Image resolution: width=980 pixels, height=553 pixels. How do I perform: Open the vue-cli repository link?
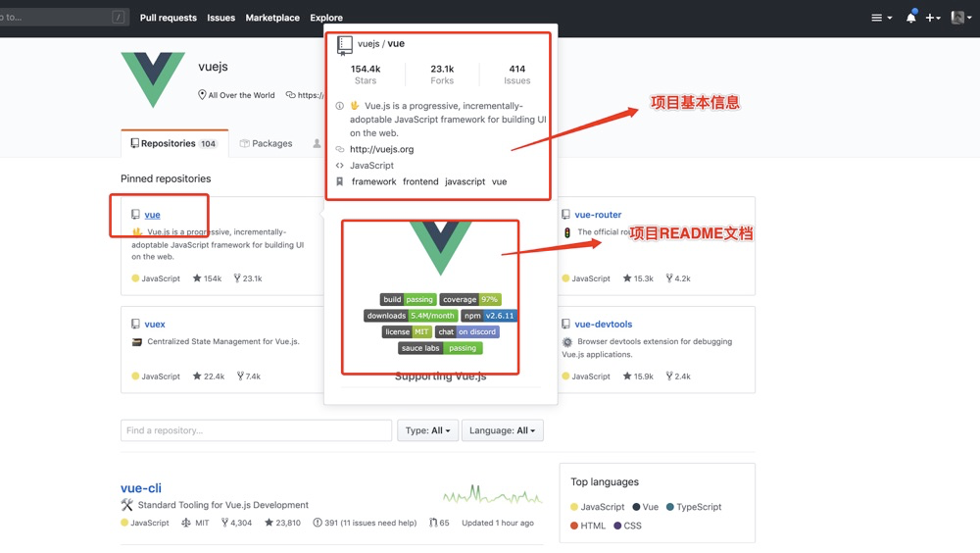click(140, 488)
